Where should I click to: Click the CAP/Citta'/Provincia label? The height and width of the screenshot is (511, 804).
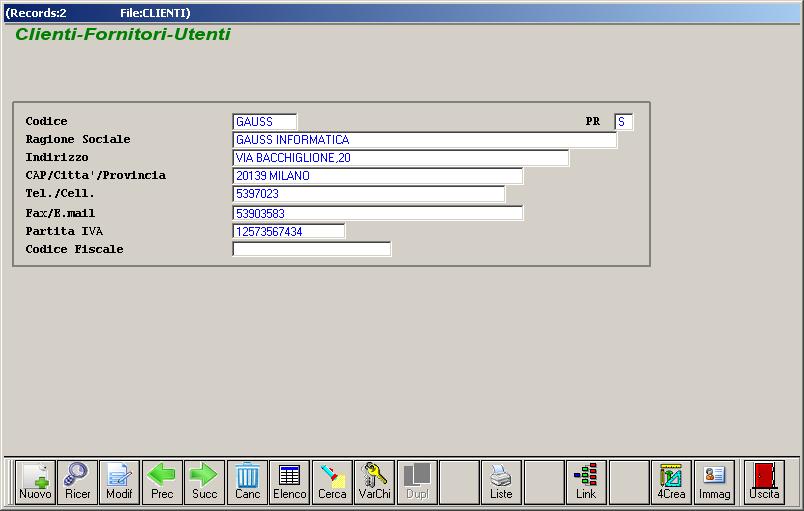coord(96,175)
